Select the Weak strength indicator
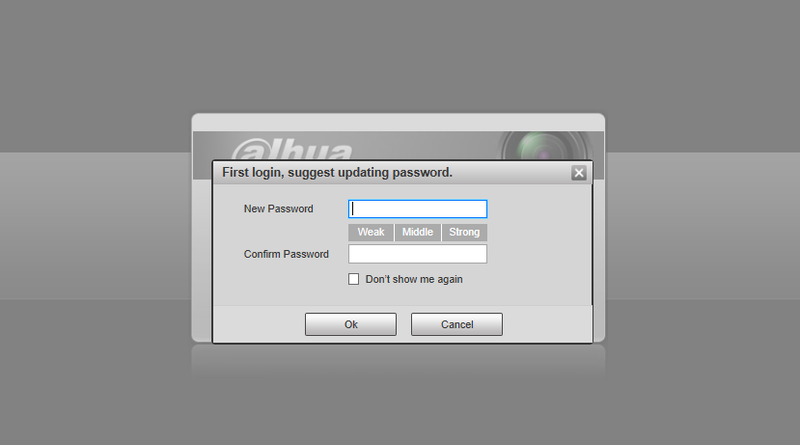 (371, 232)
